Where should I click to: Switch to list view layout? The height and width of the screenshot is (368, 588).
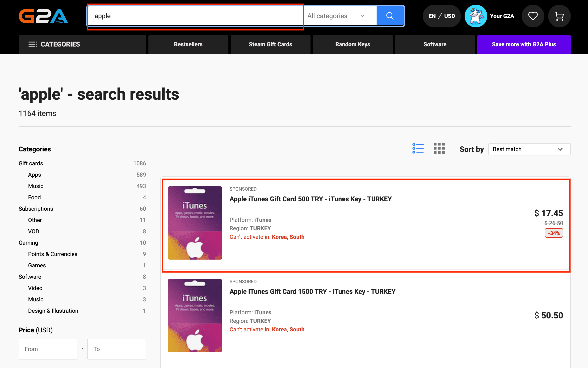coord(418,148)
